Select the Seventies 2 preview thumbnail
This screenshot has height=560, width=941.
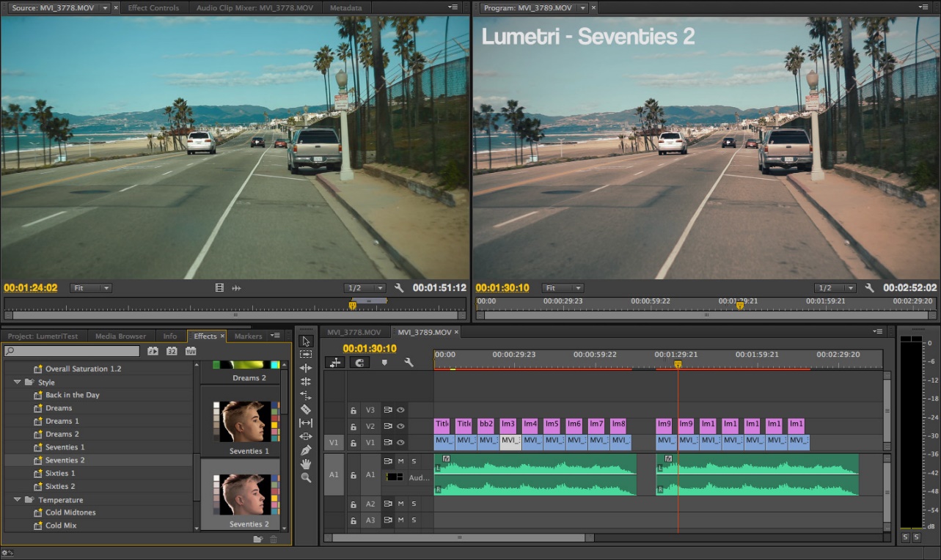point(241,495)
